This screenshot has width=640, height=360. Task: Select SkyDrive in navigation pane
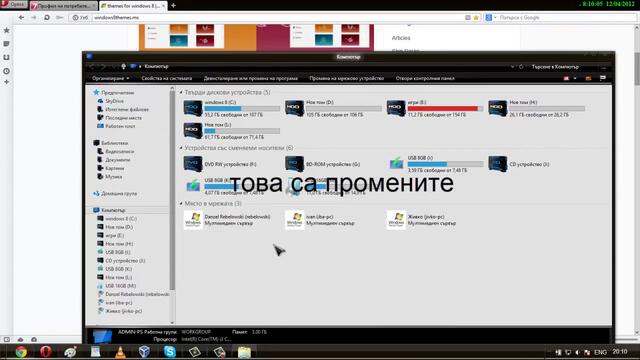point(114,101)
